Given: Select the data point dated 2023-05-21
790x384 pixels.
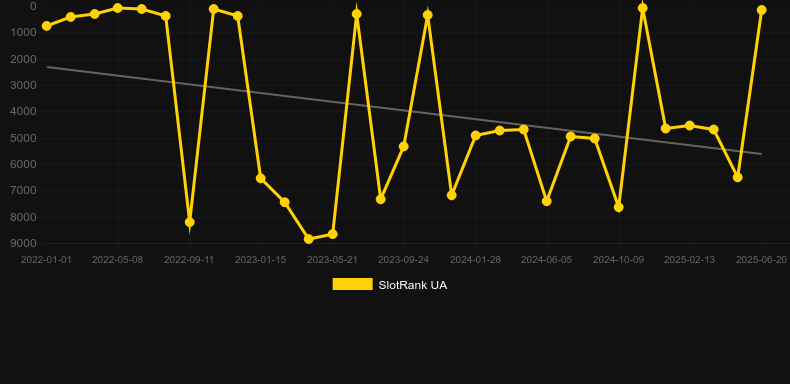Looking at the screenshot, I should click(333, 234).
